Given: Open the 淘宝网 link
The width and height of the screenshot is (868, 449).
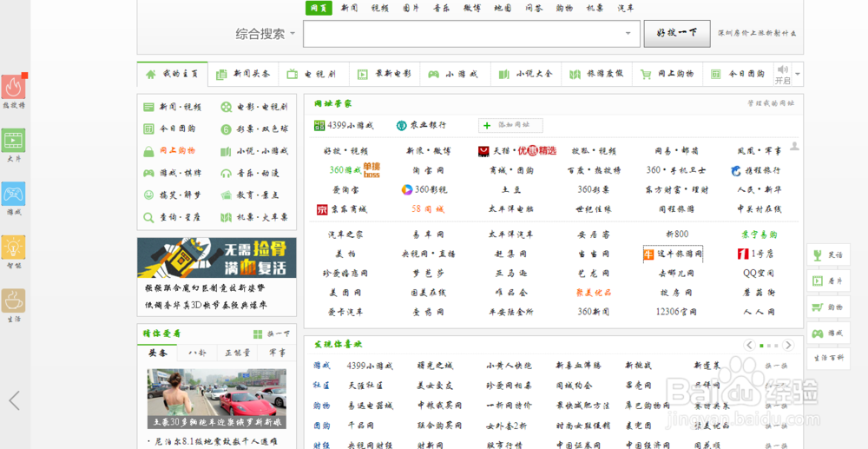Looking at the screenshot, I should (x=428, y=170).
